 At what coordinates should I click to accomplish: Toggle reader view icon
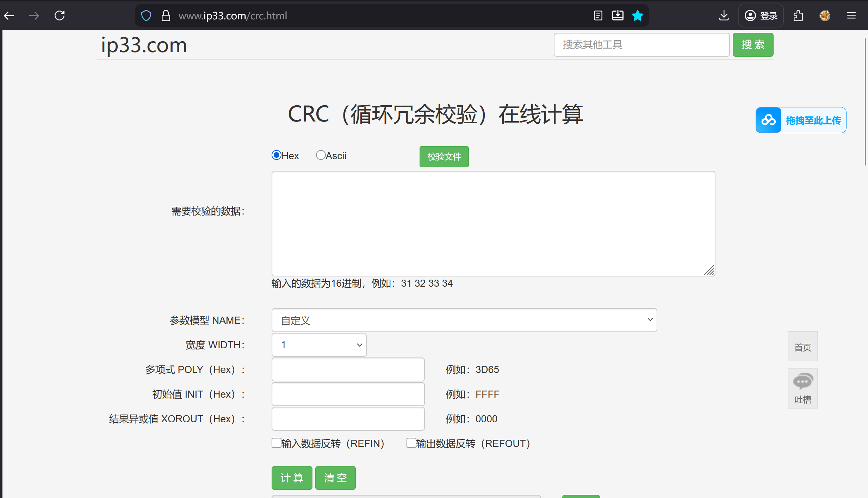click(x=598, y=15)
